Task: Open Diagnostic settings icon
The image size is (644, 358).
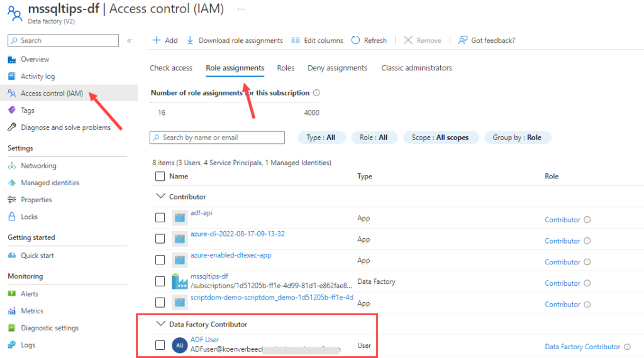Action: [x=12, y=328]
